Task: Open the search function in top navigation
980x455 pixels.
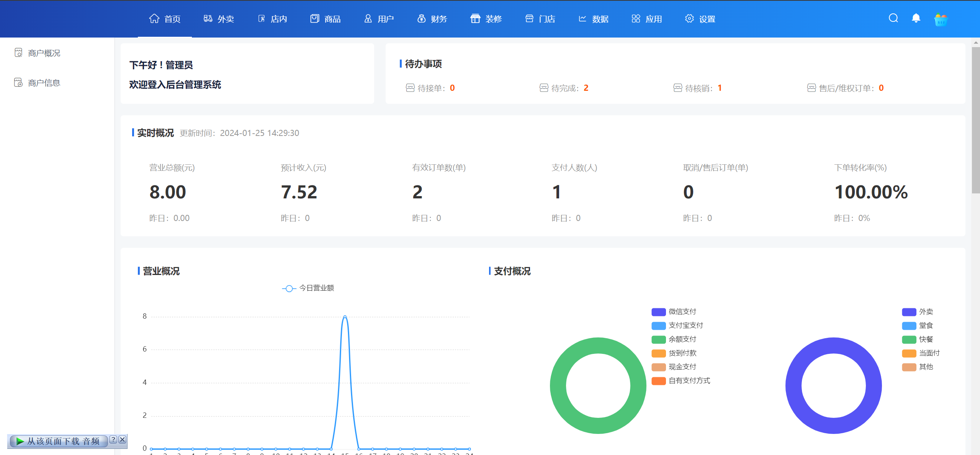Action: pyautogui.click(x=893, y=18)
